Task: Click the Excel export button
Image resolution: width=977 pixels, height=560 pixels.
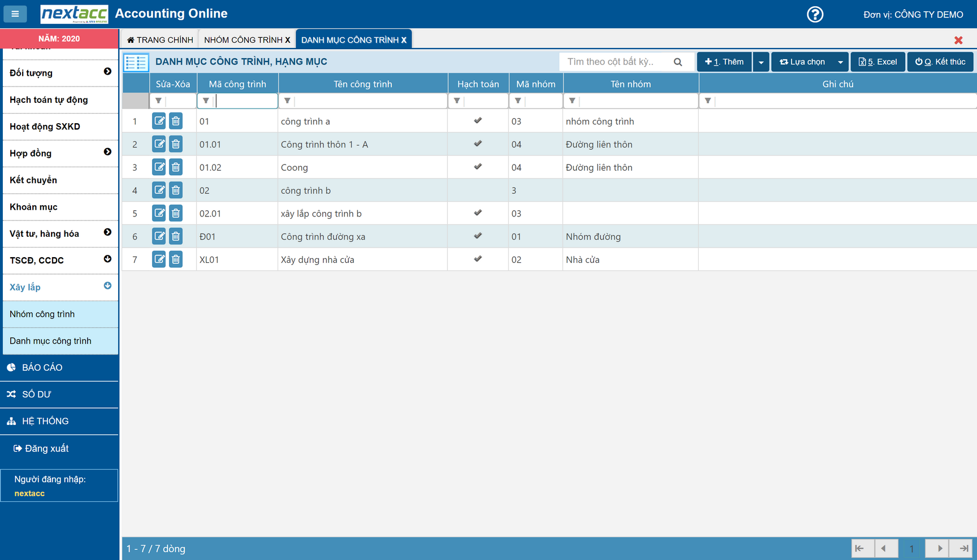Action: click(x=877, y=62)
